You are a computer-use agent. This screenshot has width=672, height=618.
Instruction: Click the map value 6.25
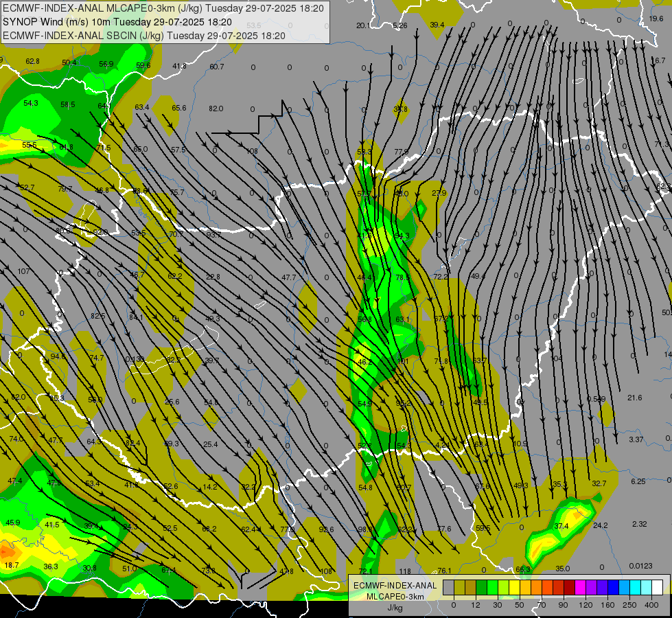tap(638, 481)
